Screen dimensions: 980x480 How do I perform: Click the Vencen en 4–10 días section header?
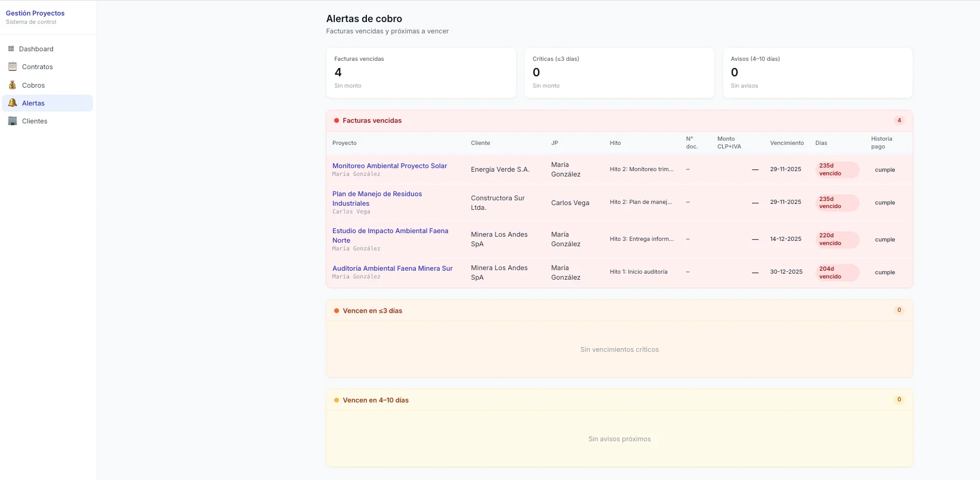(620, 400)
